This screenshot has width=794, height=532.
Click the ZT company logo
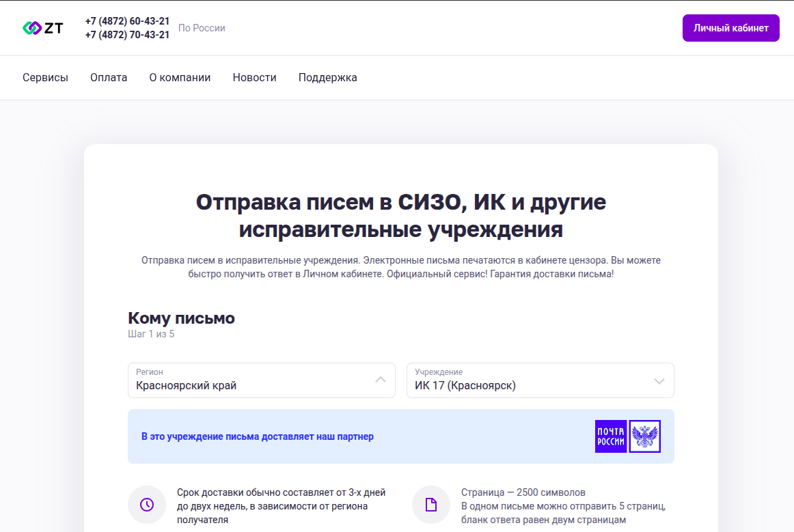click(x=42, y=28)
